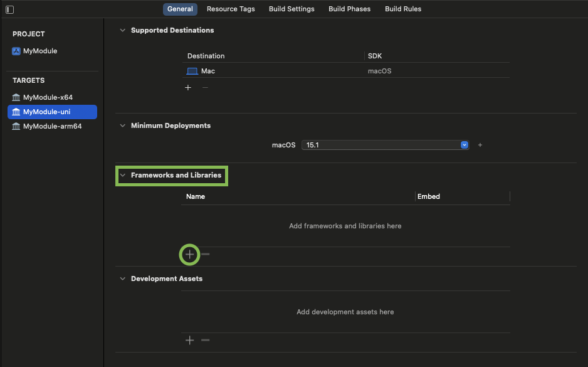
Task: Click the MyModule-arm64 target library icon
Action: tap(16, 127)
